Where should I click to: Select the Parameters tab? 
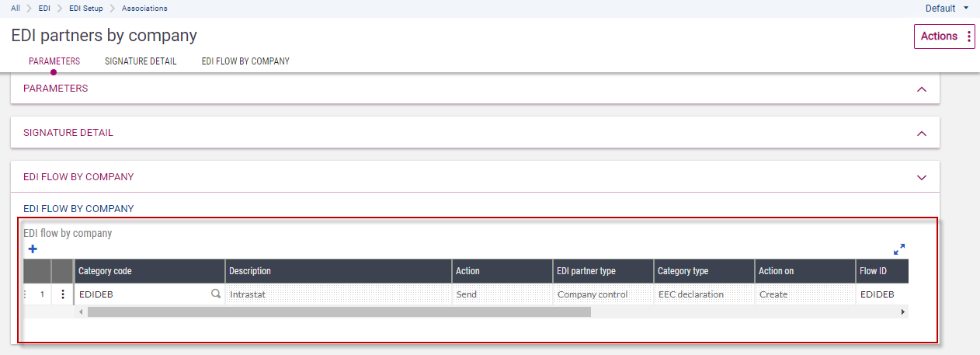(x=54, y=61)
